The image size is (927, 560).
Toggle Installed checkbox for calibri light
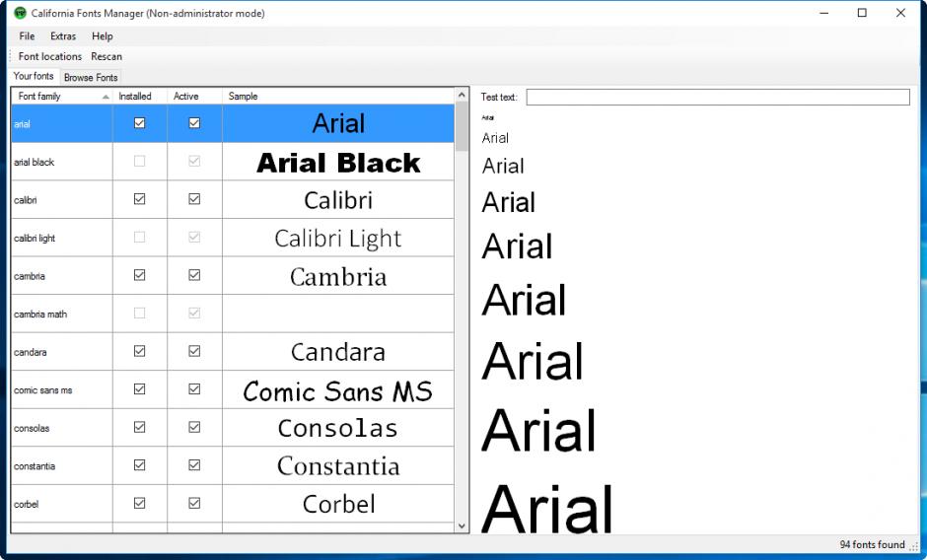(x=139, y=238)
